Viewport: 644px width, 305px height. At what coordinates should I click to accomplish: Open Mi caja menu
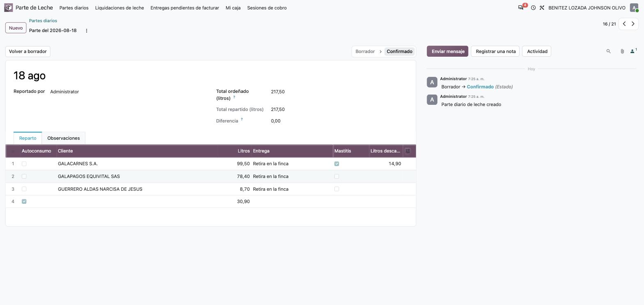tap(233, 8)
